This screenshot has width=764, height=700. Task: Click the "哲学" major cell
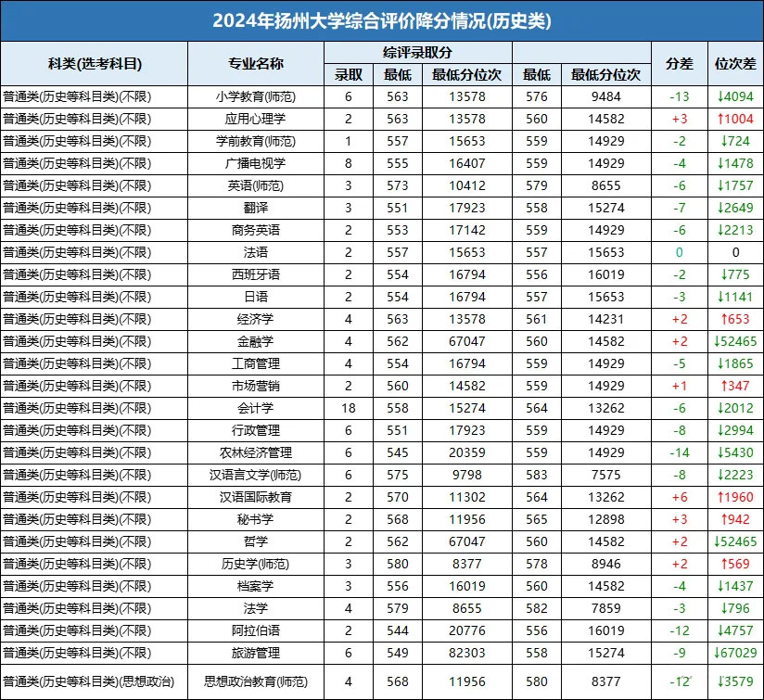coord(256,541)
